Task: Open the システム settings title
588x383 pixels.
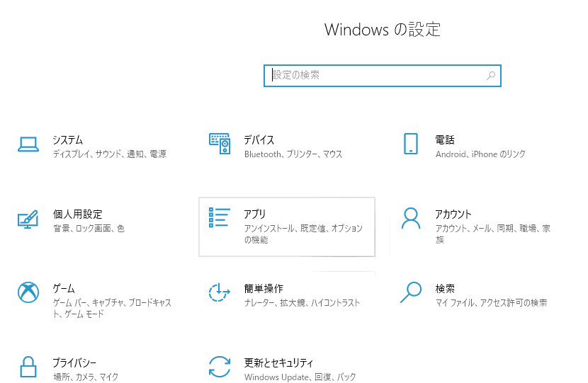Action: coord(67,140)
